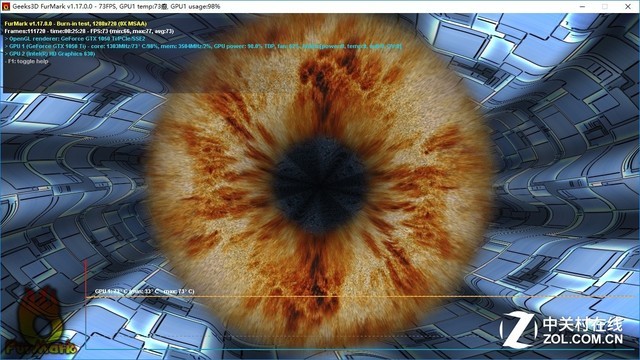Click the FurMark app icon in title bar
This screenshot has height=360, width=640.
click(x=6, y=7)
